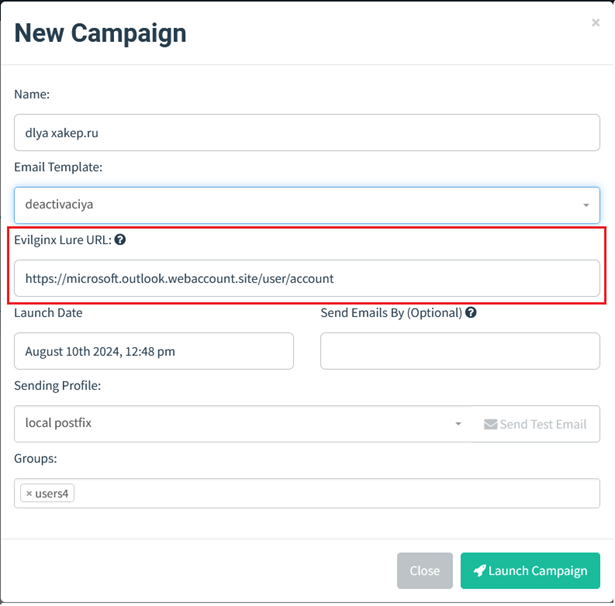
Task: Click the Send Emails By help icon
Action: pyautogui.click(x=471, y=313)
